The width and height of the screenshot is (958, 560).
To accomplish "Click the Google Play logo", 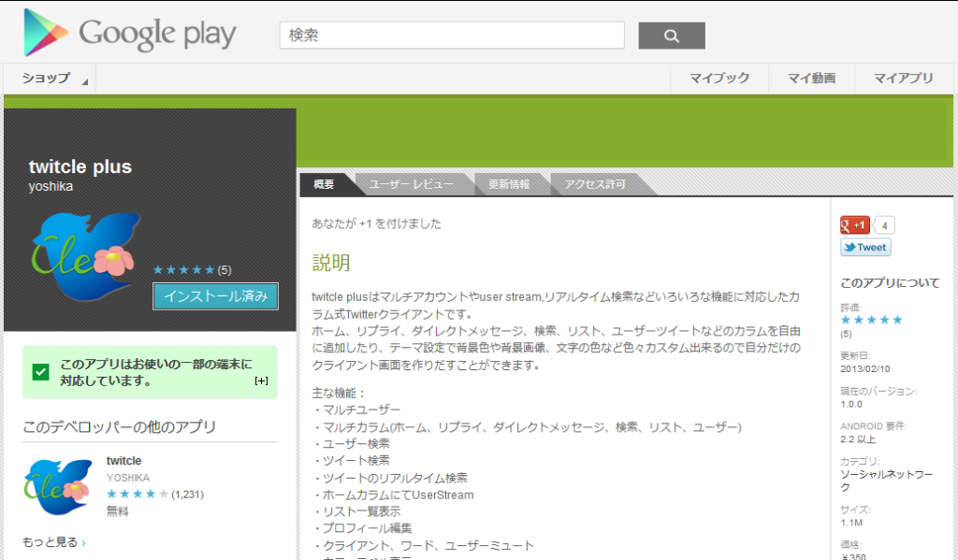I will click(x=129, y=33).
